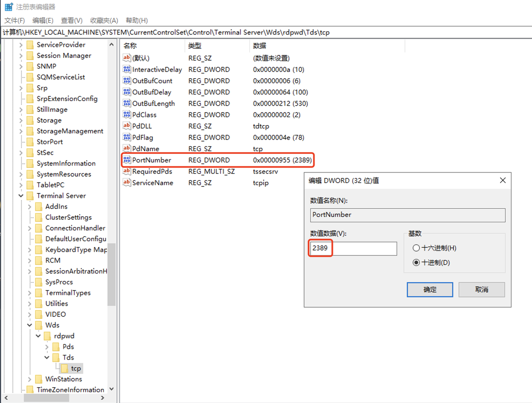Click the ServiceName string value icon
Image resolution: width=532 pixels, height=403 pixels.
(x=127, y=183)
